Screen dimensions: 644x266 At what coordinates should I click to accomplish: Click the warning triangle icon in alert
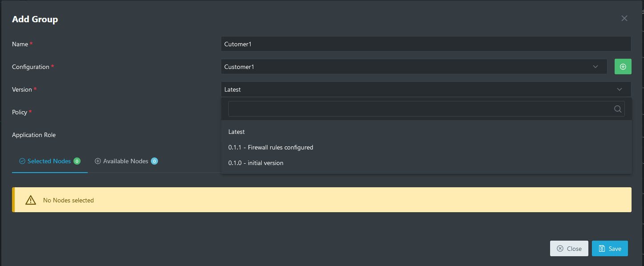coord(30,200)
